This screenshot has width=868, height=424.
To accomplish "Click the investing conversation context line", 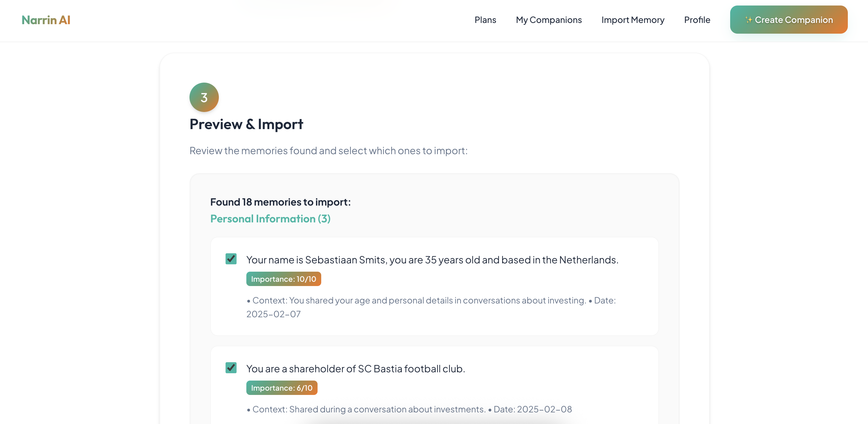I will pos(418,300).
